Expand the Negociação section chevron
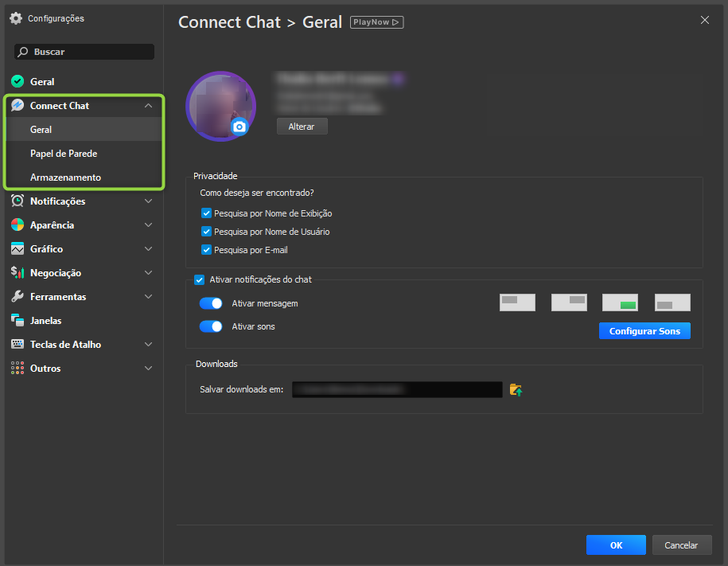This screenshot has height=566, width=728. [148, 272]
